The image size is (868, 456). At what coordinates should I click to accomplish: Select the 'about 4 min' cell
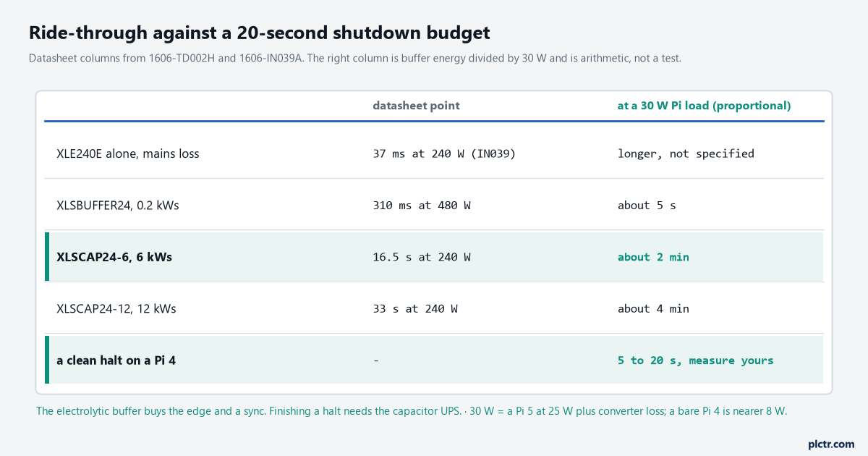653,309
